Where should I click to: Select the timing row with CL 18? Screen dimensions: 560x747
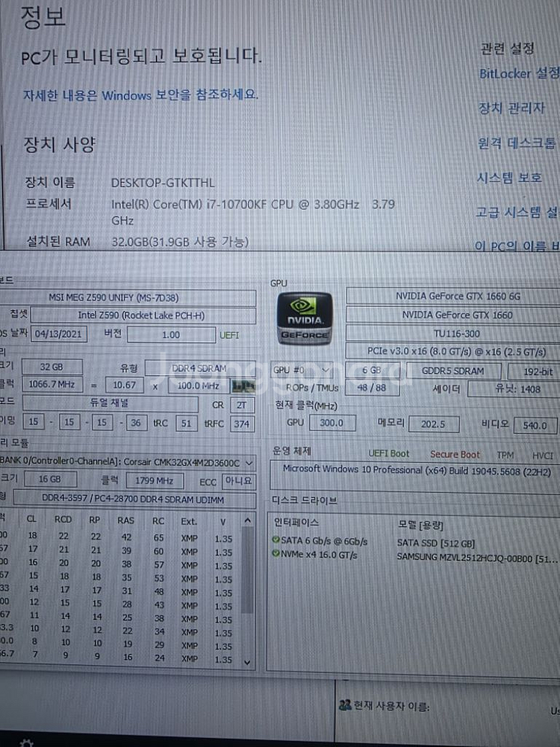[x=119, y=537]
